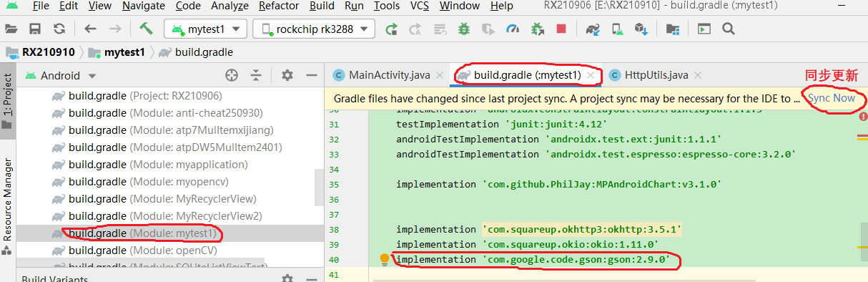Select build.gradle (Module: atpDW5MulItem2401)
Viewport: 868px width, 282px height.
pyautogui.click(x=176, y=147)
